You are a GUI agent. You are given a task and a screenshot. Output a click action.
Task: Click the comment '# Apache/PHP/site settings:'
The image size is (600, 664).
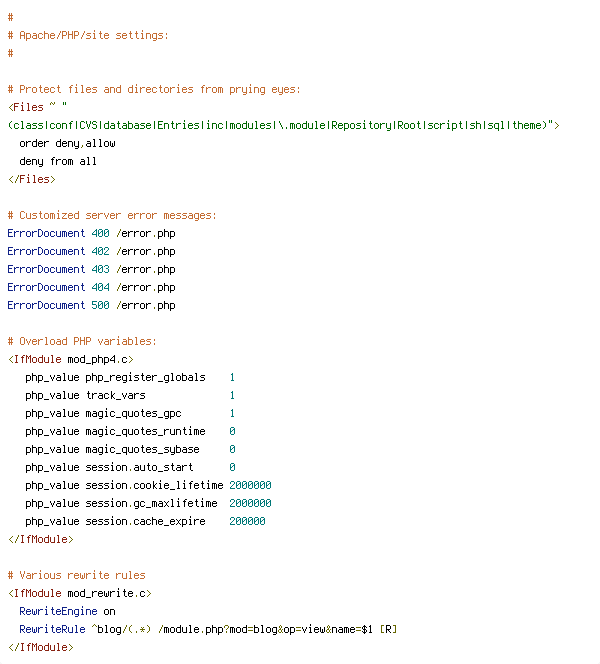88,35
